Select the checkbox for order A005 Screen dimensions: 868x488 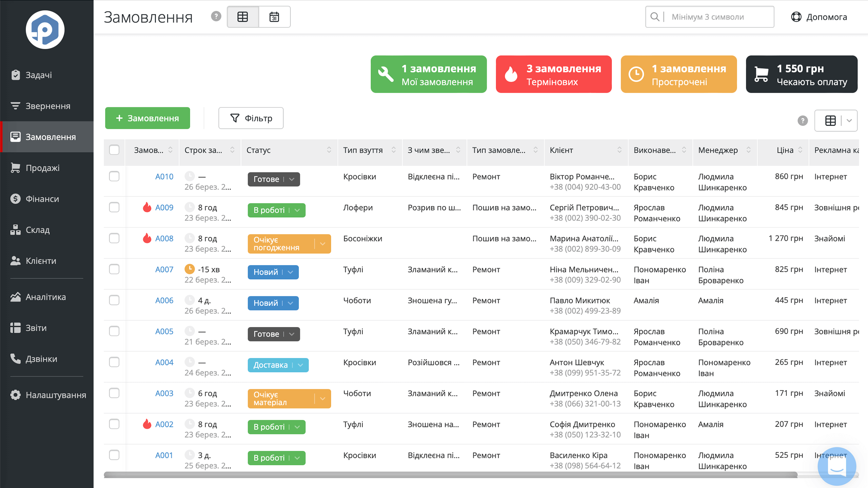coord(114,331)
